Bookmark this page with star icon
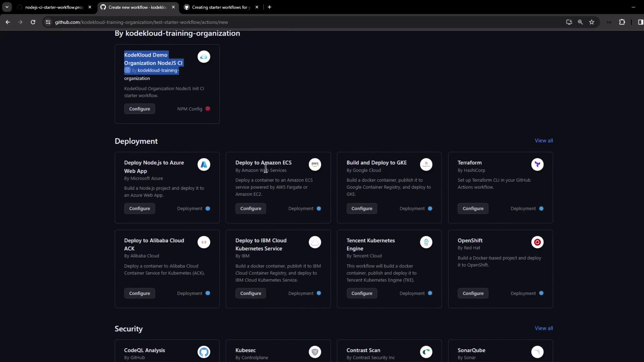Viewport: 644px width, 362px height. (592, 22)
